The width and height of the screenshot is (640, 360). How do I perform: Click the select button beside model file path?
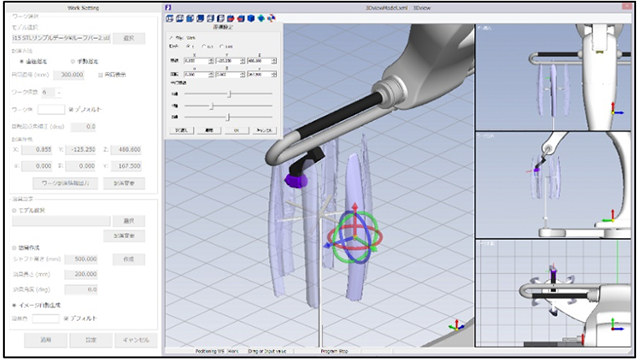(129, 38)
